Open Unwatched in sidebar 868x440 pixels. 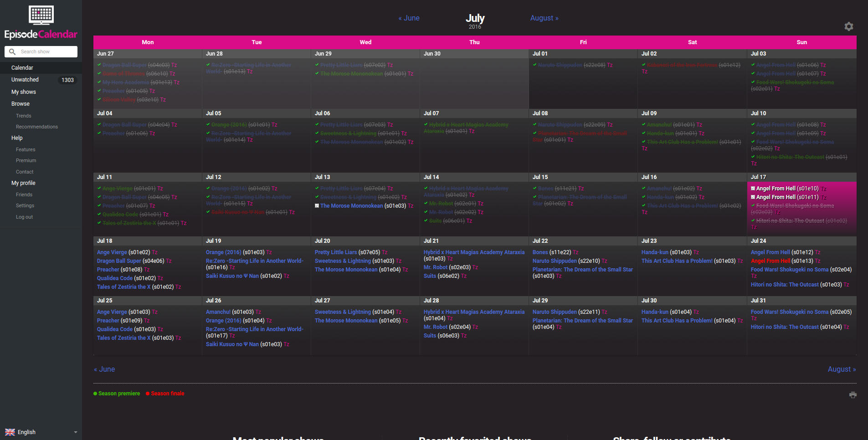25,80
